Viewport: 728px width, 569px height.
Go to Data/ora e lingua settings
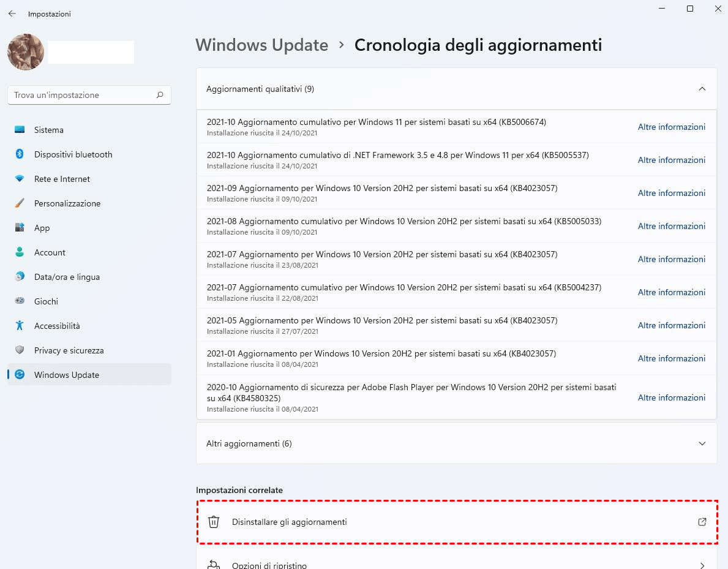(x=67, y=277)
